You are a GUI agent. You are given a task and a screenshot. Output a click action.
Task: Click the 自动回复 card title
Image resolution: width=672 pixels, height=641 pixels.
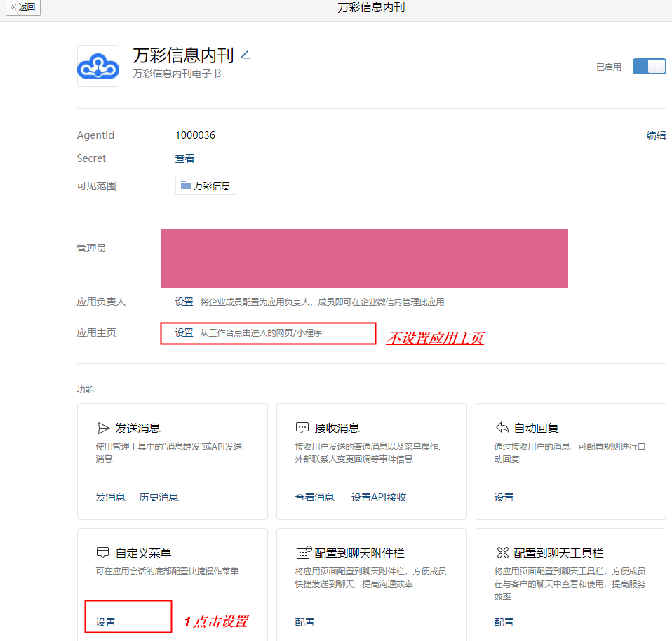coord(536,428)
